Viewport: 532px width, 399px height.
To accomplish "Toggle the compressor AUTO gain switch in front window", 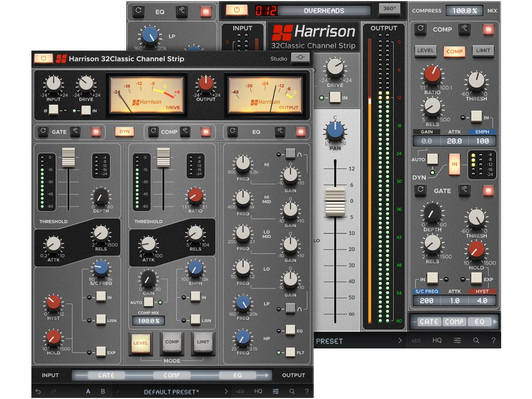I will click(x=148, y=302).
